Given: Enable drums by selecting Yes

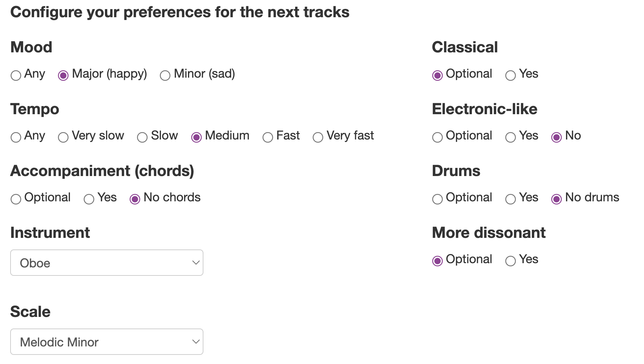Looking at the screenshot, I should pyautogui.click(x=510, y=199).
